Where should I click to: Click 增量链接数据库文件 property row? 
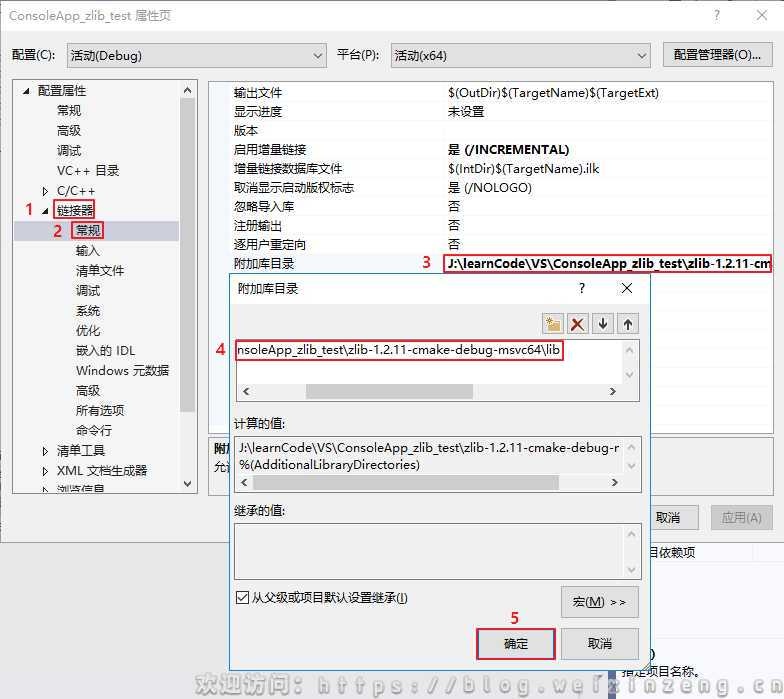502,168
